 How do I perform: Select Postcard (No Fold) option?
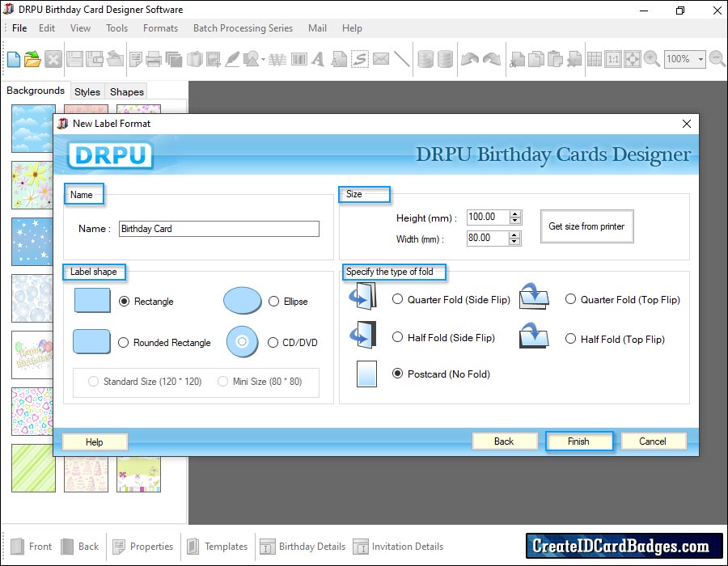(x=397, y=374)
